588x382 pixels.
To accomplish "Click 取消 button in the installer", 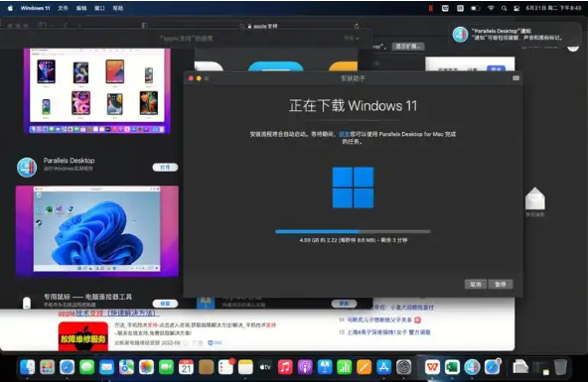I will tap(476, 284).
